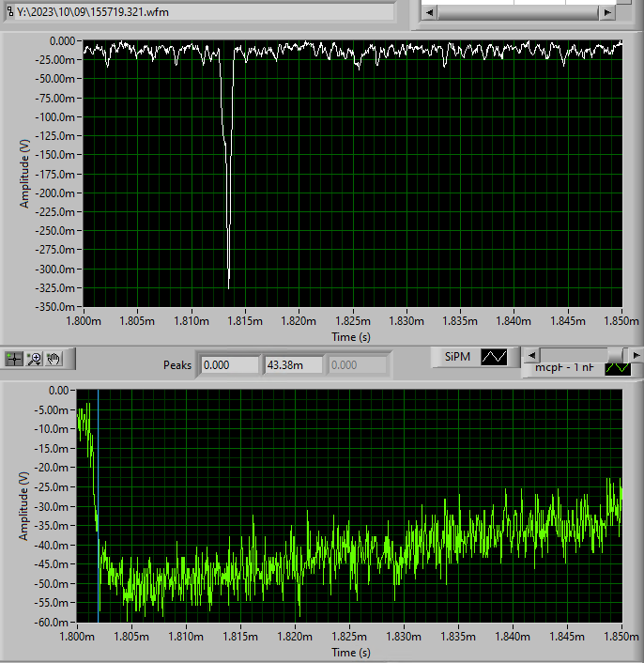Click the -325.0m tick label on upper graph
This screenshot has height=663, width=644.
(x=54, y=288)
